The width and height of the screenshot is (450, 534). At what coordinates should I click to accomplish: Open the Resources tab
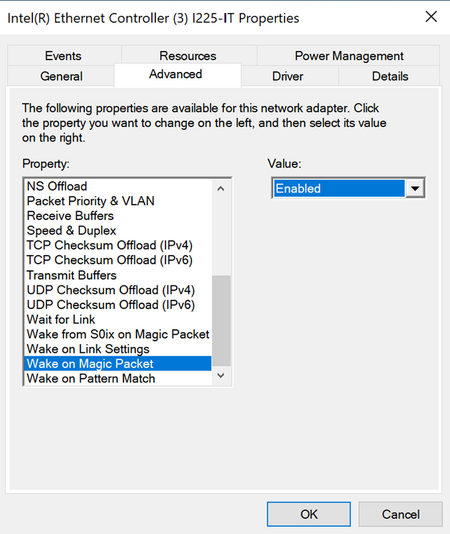188,56
